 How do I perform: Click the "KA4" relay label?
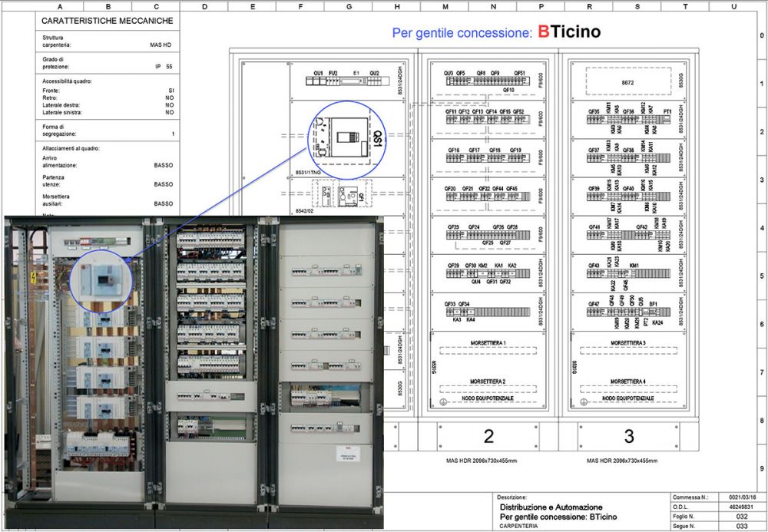[471, 319]
